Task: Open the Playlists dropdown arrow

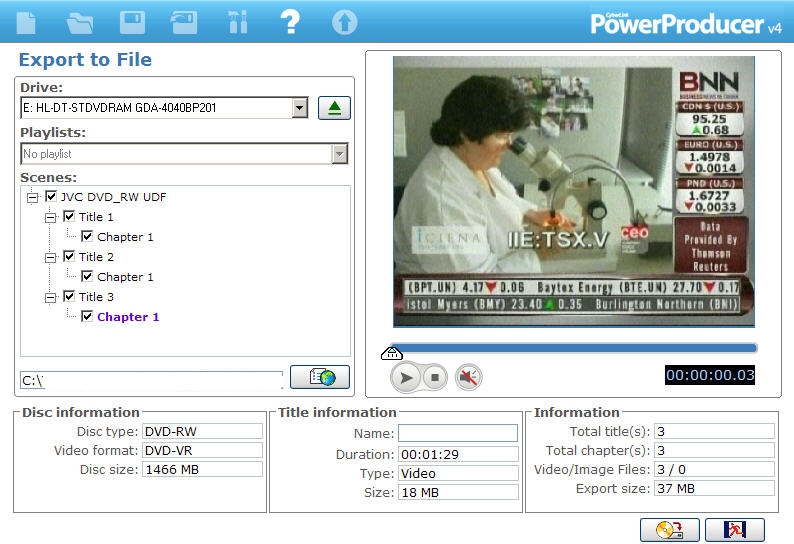Action: coord(340,153)
